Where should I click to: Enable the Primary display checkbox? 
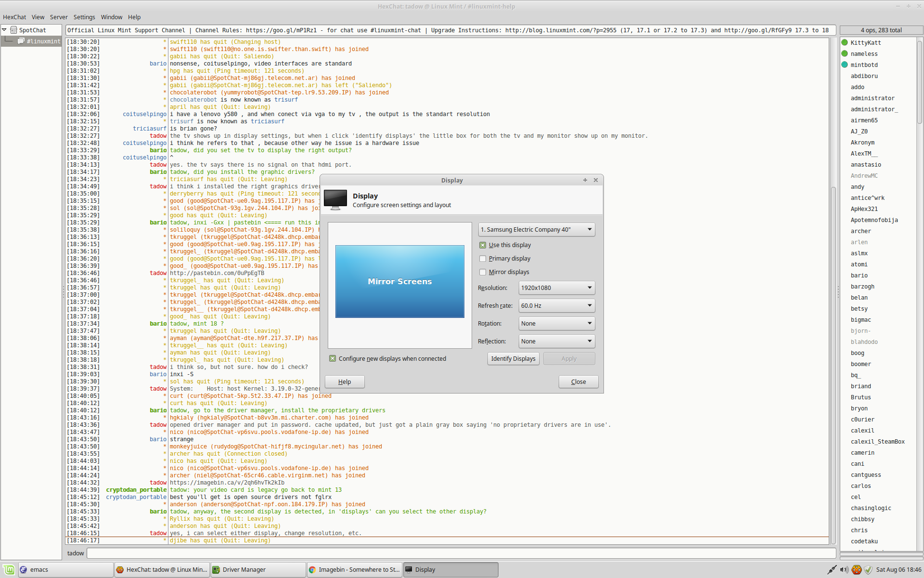coord(483,259)
